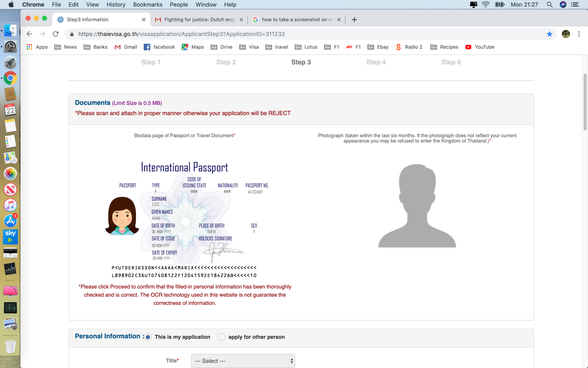The width and height of the screenshot is (588, 368).
Task: Go to Step 1
Action: (151, 62)
